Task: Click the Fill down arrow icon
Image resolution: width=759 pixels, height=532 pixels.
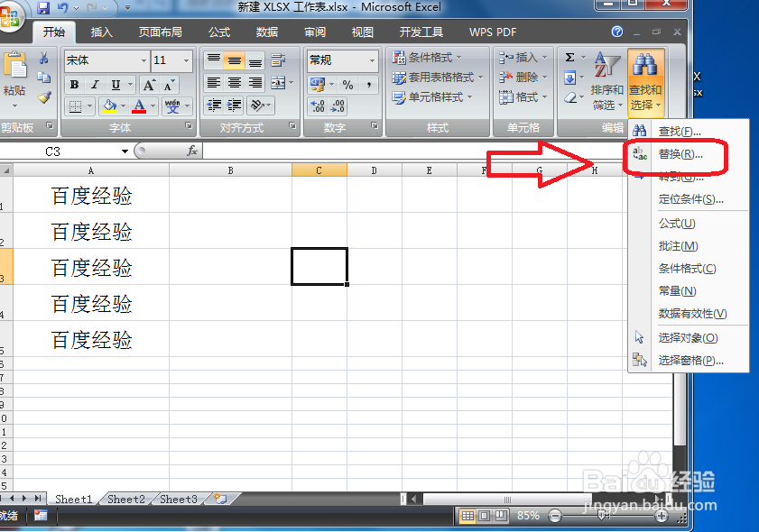Action: (x=570, y=78)
